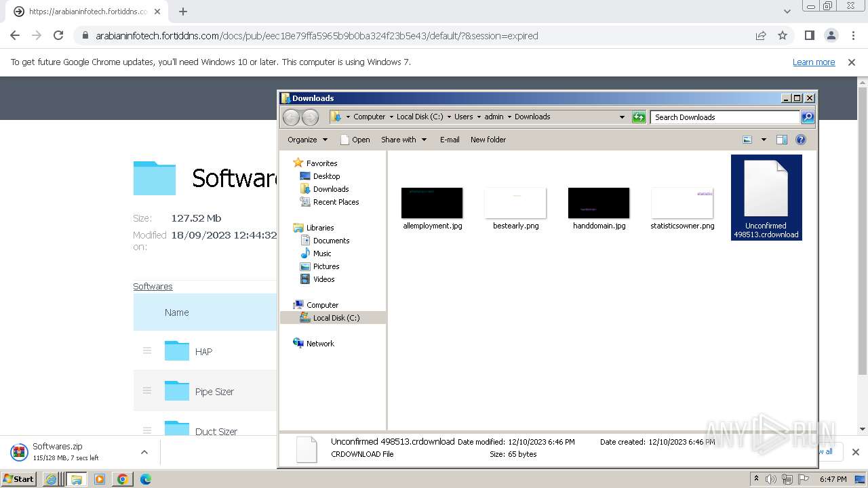Screen dimensions: 868x488
Task: Reload the Chrome page
Action: click(58, 35)
